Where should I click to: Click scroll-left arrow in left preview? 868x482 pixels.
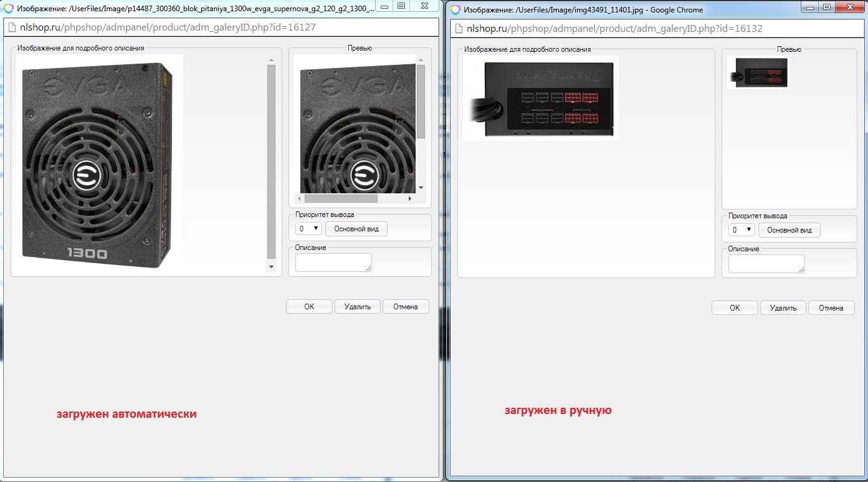[299, 198]
